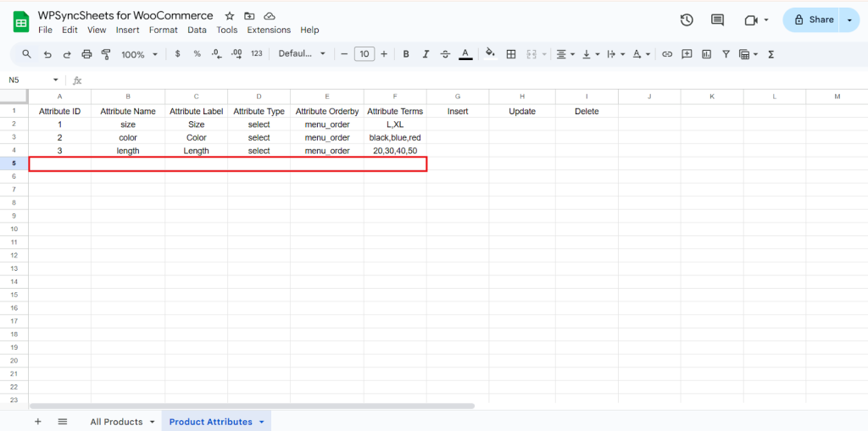Click the formula bar
The height and width of the screenshot is (431, 868).
tap(476, 80)
